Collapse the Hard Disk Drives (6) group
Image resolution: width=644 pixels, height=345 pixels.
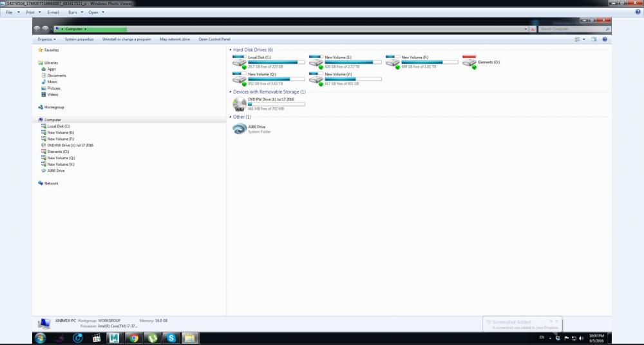coord(231,50)
